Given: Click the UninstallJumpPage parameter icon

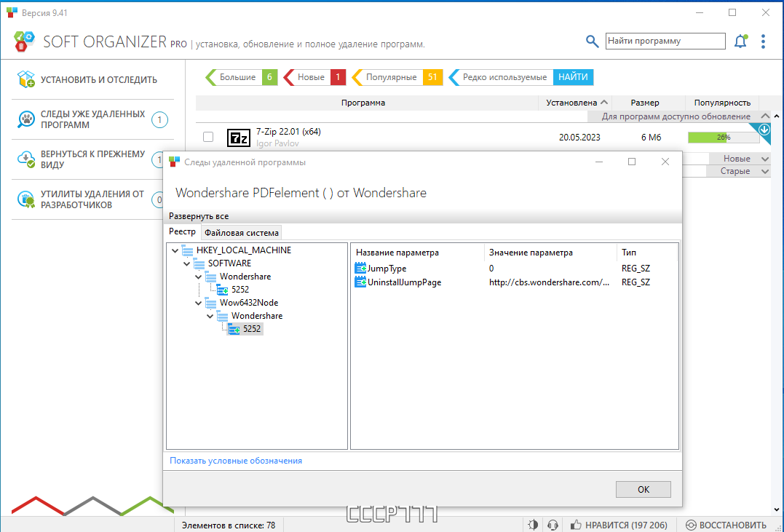Looking at the screenshot, I should [360, 282].
